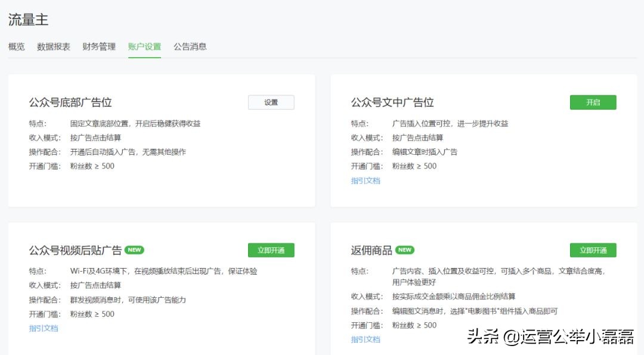Screen dimensions: 644x355
Task: Click 开启 for 公众号文中广告位
Action: point(593,102)
